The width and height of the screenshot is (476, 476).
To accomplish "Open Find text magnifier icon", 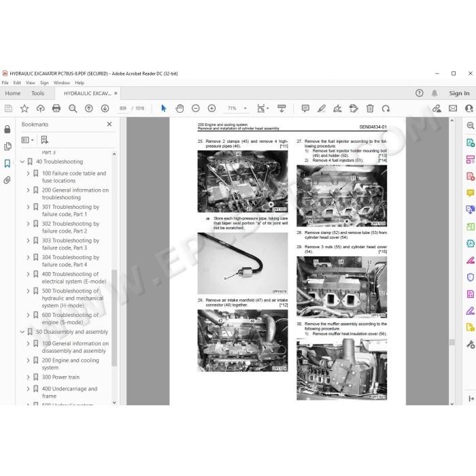I will [x=73, y=108].
